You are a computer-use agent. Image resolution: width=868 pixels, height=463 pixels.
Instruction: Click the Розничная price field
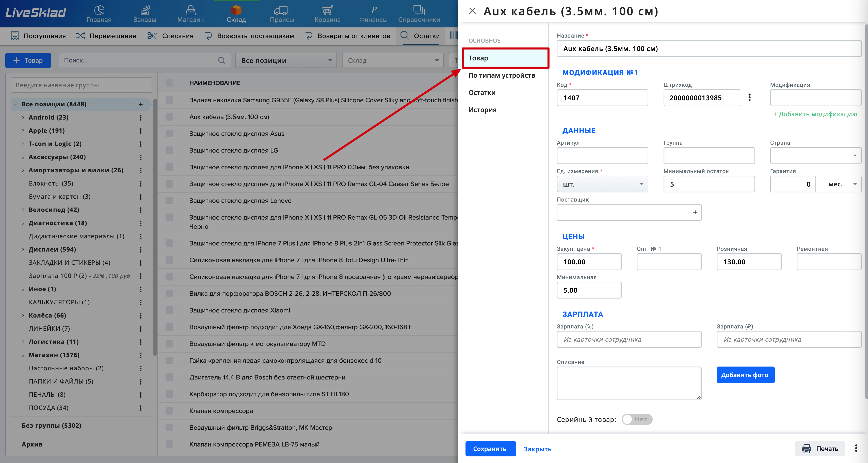749,262
